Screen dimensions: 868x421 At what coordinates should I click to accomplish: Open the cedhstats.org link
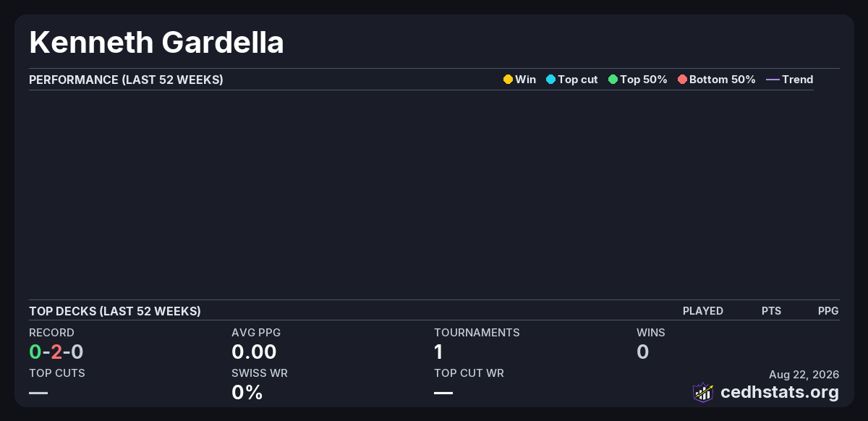[780, 392]
